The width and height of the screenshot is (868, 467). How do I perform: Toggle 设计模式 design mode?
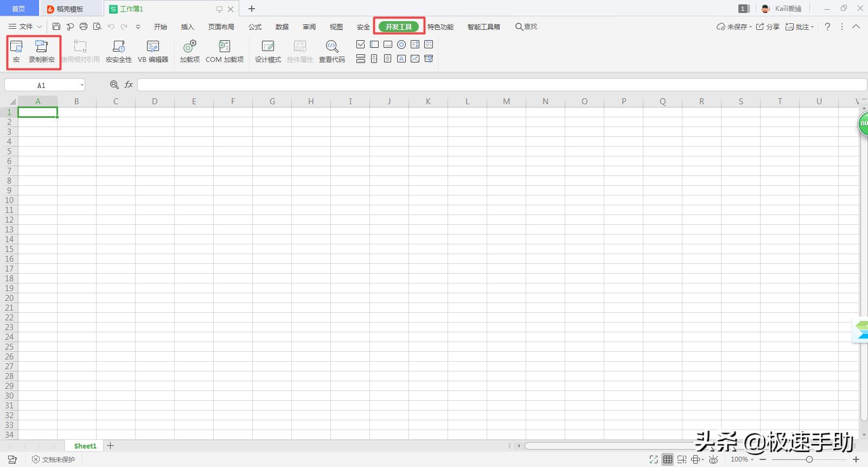click(268, 52)
